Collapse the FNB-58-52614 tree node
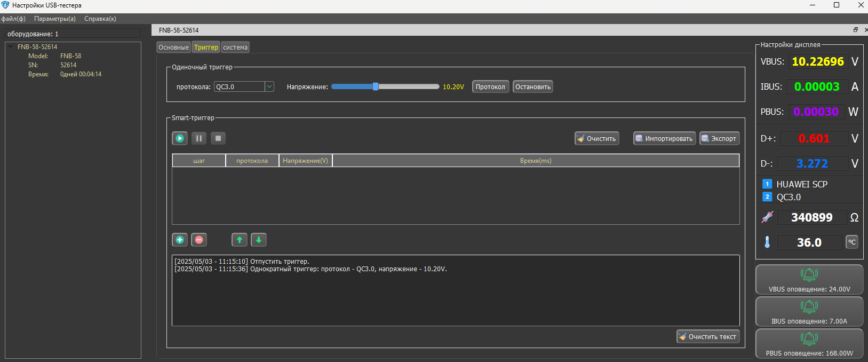This screenshot has width=868, height=362. 11,47
